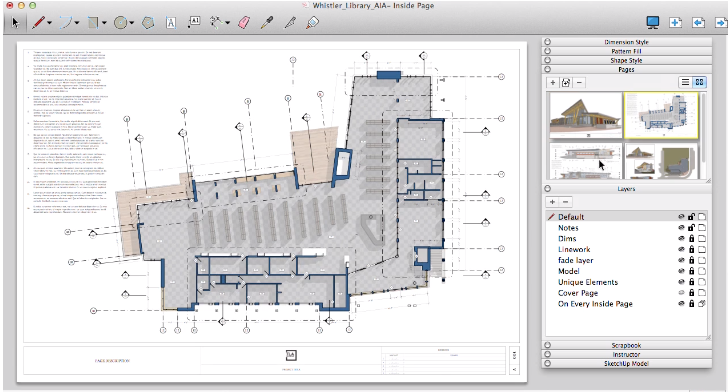Remove selected layer with minus button
Viewport: 728px width, 392px height.
click(x=566, y=202)
